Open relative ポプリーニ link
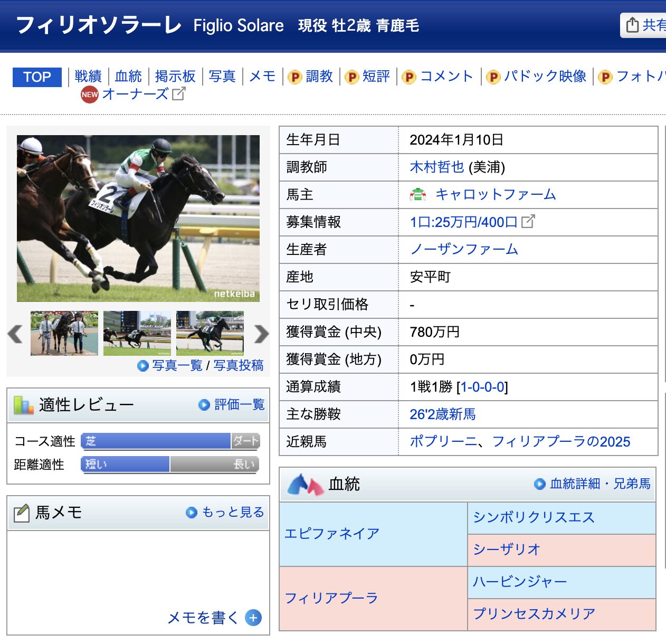This screenshot has height=644, width=666. point(443,442)
